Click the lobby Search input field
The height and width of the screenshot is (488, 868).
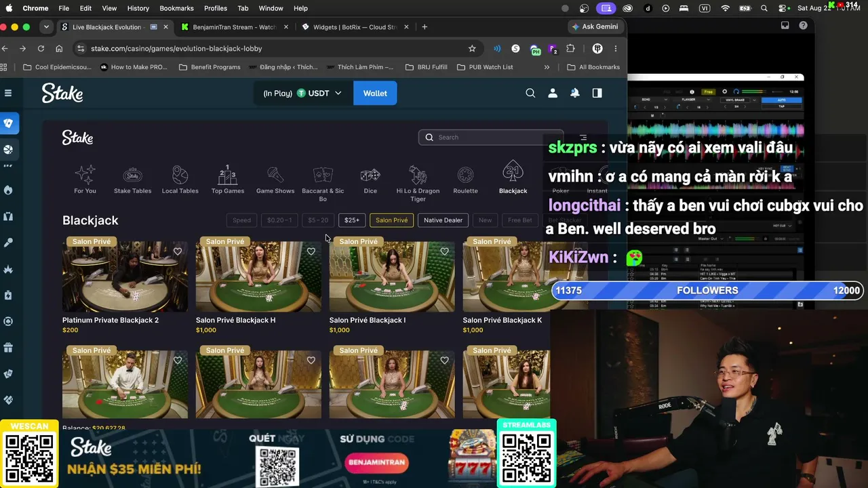coord(491,138)
